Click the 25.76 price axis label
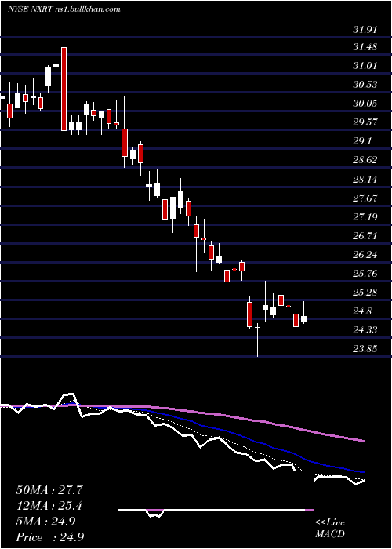This screenshot has width=392, height=549. point(365,274)
